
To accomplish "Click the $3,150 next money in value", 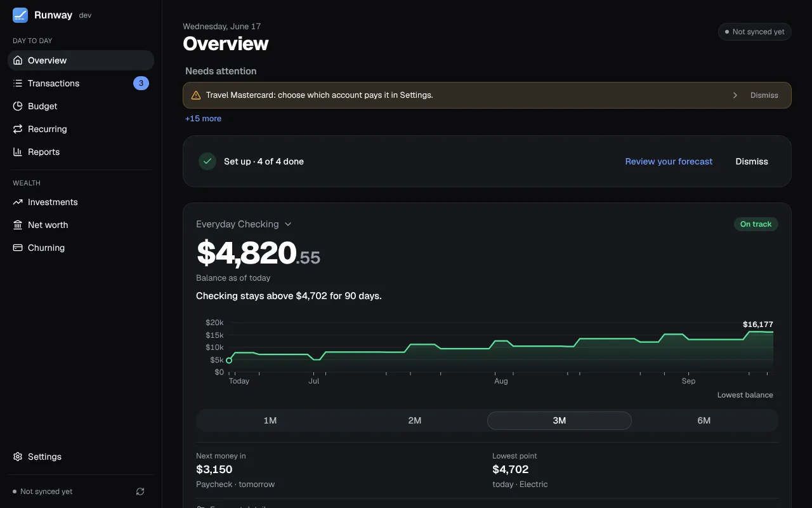I will coord(214,469).
